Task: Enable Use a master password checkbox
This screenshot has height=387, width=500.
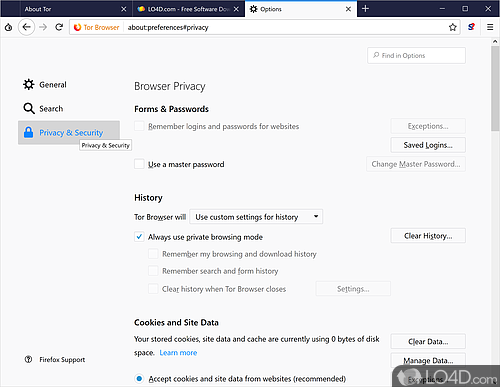Action: pyautogui.click(x=139, y=164)
